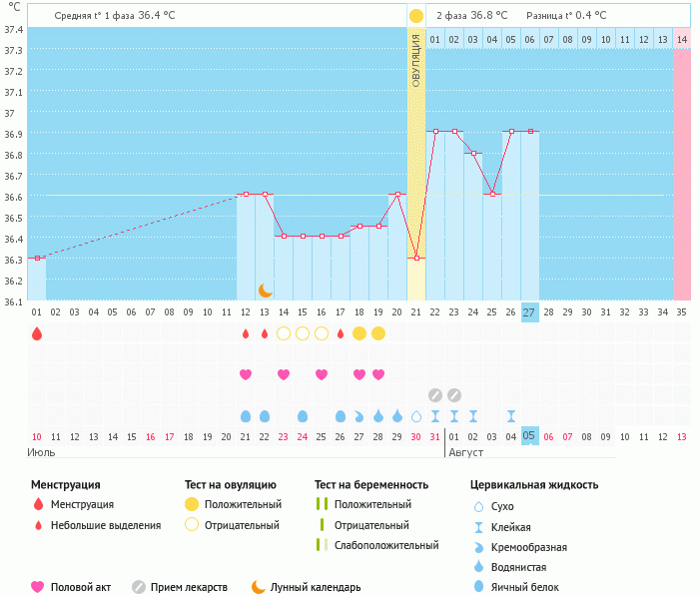Click the negative ovulation test on day 14
700x594 pixels.
284,333
